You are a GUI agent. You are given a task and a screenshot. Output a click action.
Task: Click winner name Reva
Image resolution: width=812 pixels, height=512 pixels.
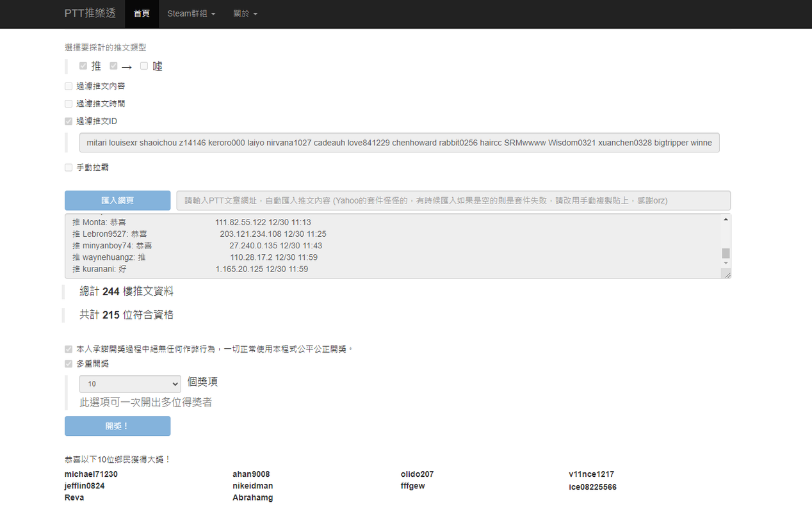coord(74,498)
